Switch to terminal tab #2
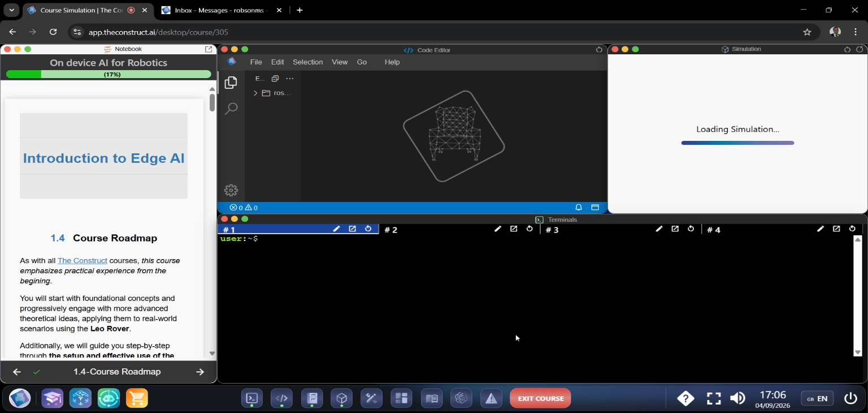 tap(391, 230)
